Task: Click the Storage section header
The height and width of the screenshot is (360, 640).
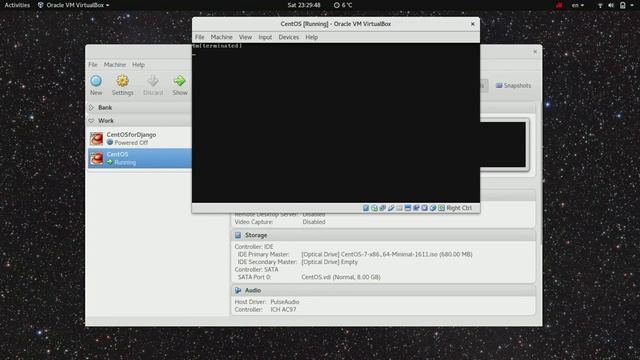Action: 383,235
